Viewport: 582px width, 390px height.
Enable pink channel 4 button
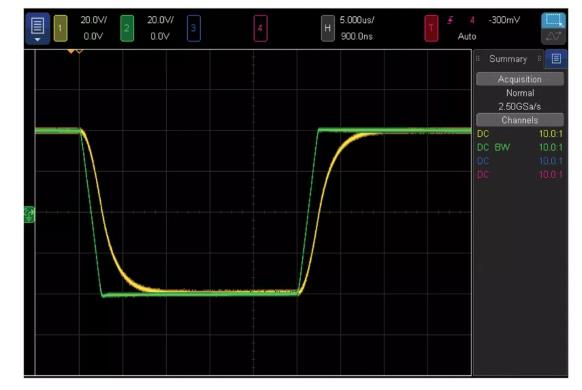click(261, 28)
